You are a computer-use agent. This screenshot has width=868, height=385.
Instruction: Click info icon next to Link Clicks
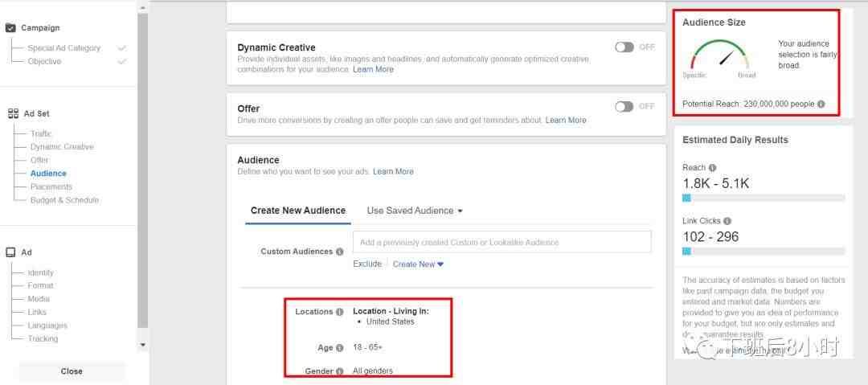coord(727,221)
